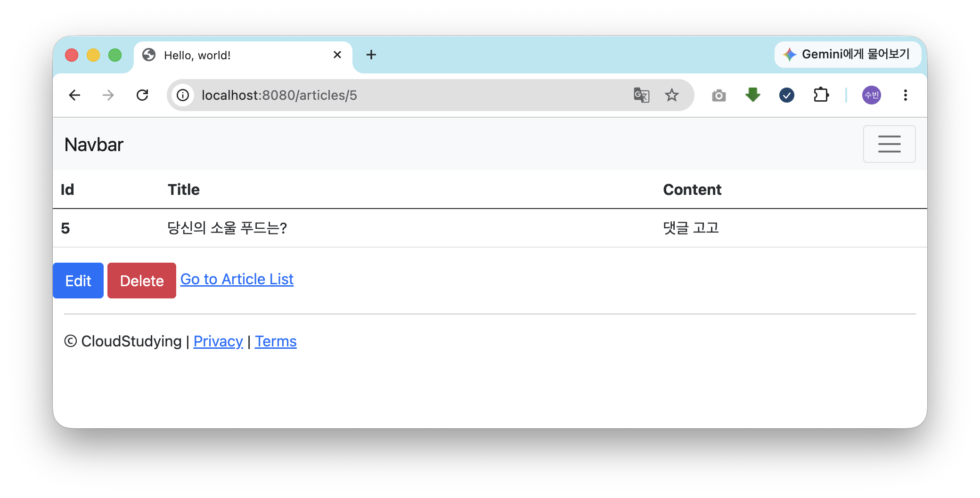Open Google Translate for this page

[641, 95]
